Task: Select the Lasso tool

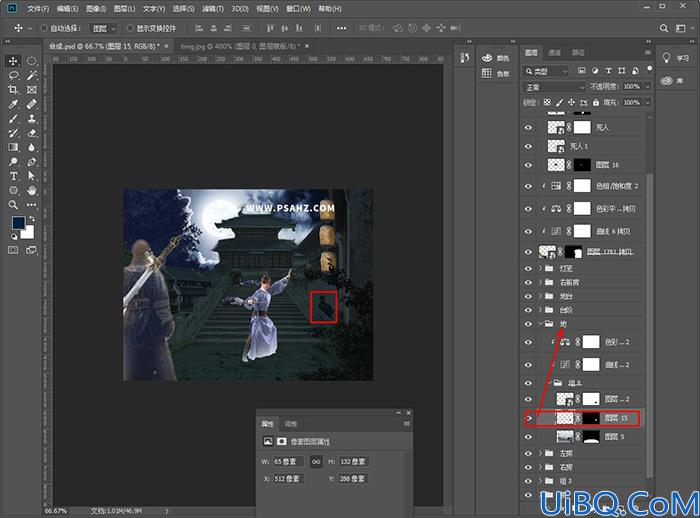Action: pyautogui.click(x=13, y=75)
